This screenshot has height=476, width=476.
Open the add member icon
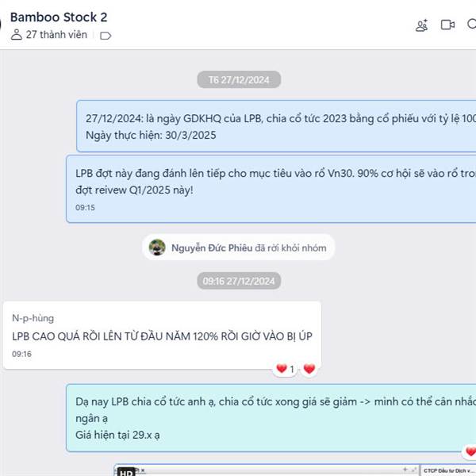(x=422, y=25)
